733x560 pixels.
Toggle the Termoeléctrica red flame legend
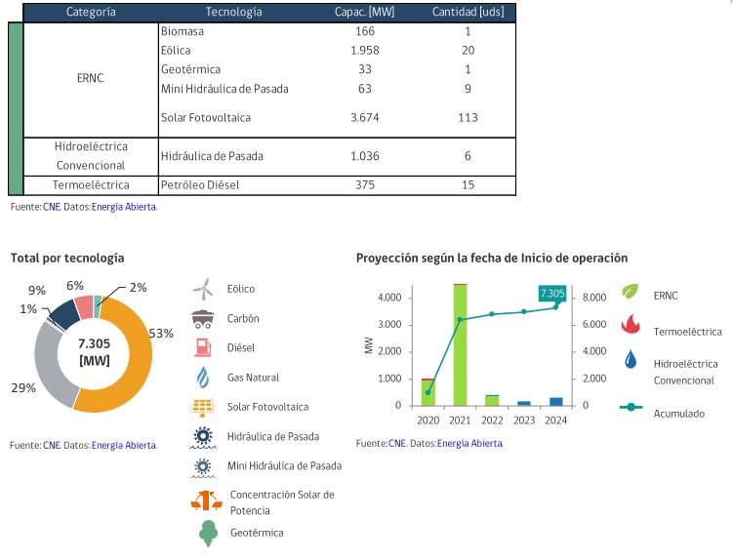(631, 325)
